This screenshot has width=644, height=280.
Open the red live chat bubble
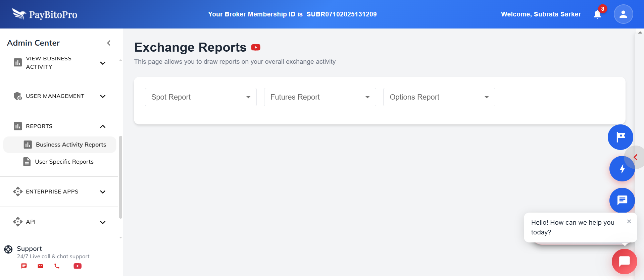tap(624, 261)
